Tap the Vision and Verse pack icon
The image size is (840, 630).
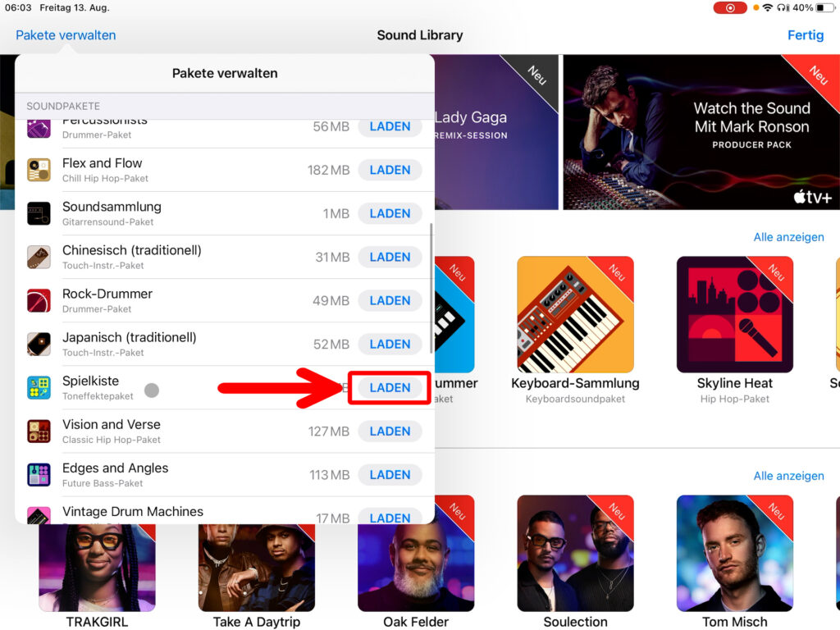(39, 431)
